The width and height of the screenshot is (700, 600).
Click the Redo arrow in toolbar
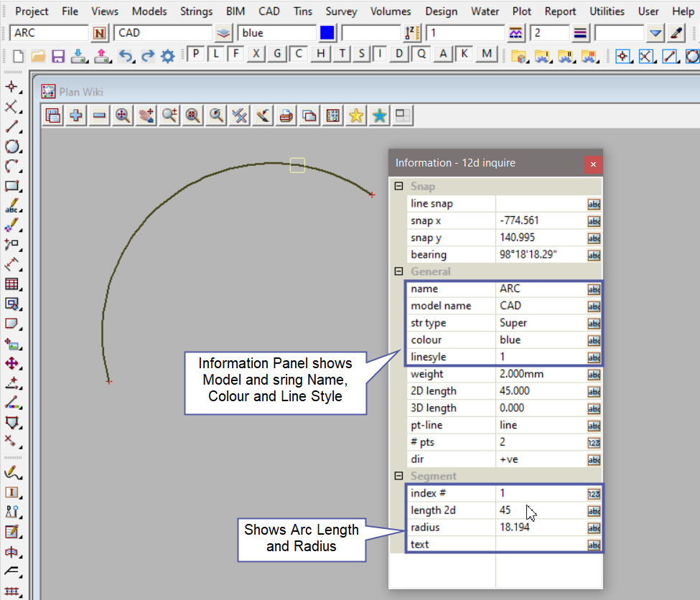pos(147,56)
